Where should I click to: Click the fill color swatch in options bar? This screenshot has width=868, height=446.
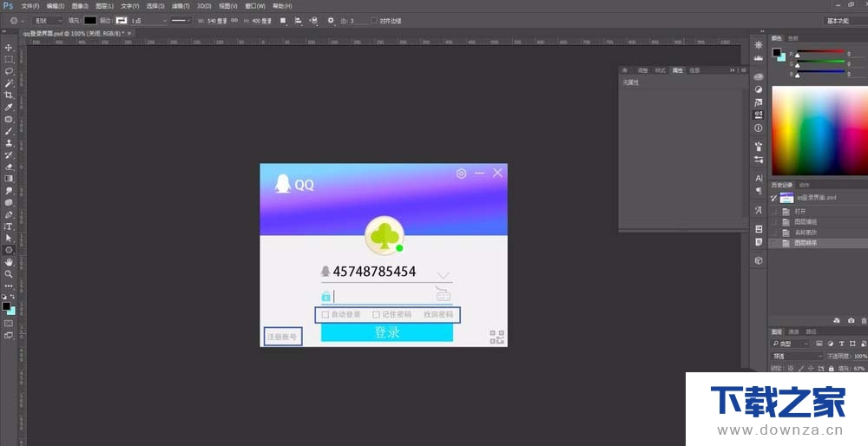click(90, 21)
